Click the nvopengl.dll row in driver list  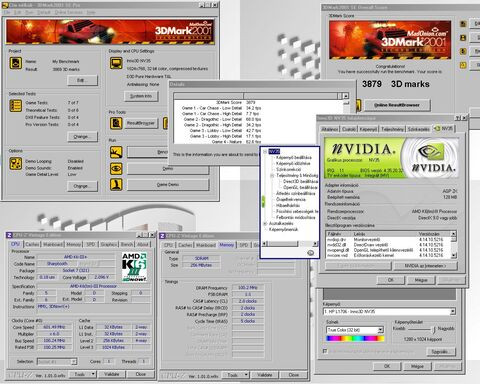click(x=389, y=250)
